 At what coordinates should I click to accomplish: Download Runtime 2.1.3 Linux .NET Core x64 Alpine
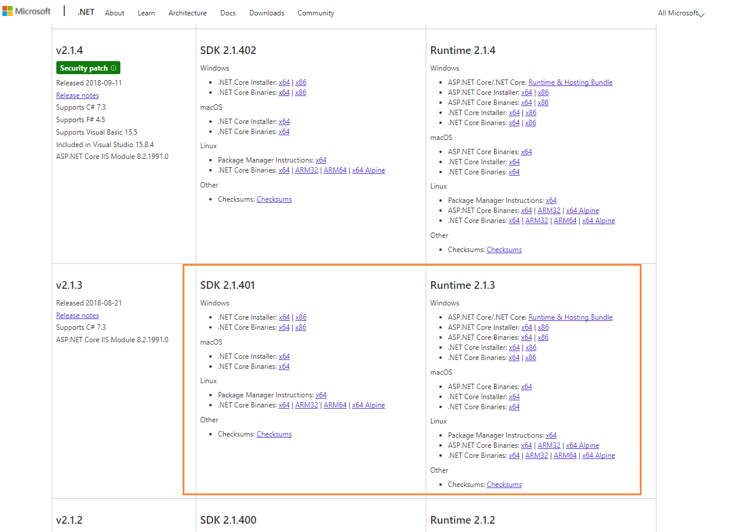[x=598, y=455]
